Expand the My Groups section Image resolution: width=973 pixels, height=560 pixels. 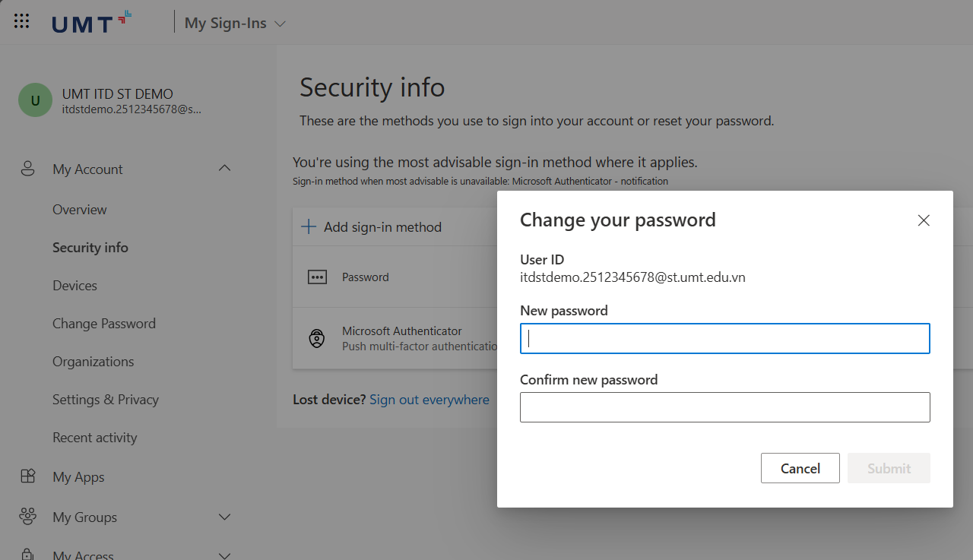pos(224,517)
